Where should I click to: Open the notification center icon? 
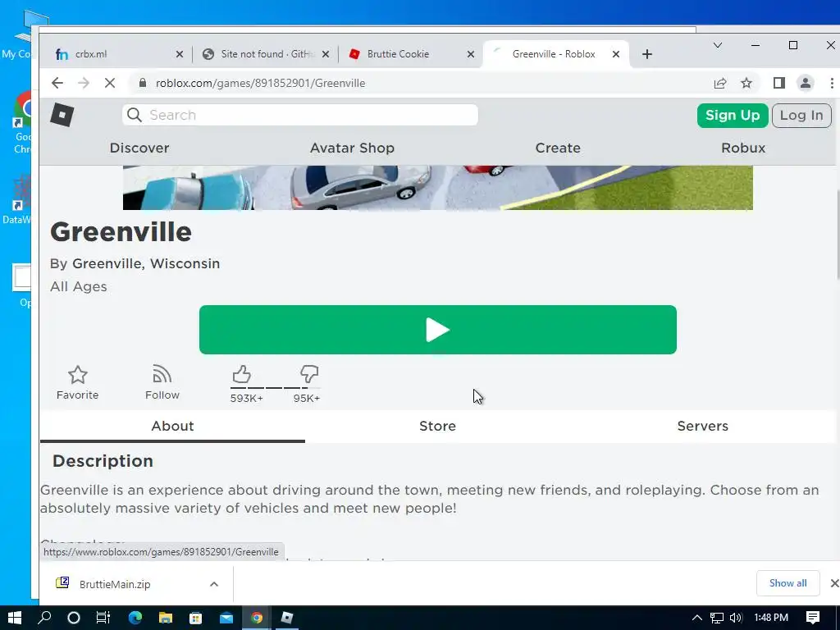pos(813,618)
